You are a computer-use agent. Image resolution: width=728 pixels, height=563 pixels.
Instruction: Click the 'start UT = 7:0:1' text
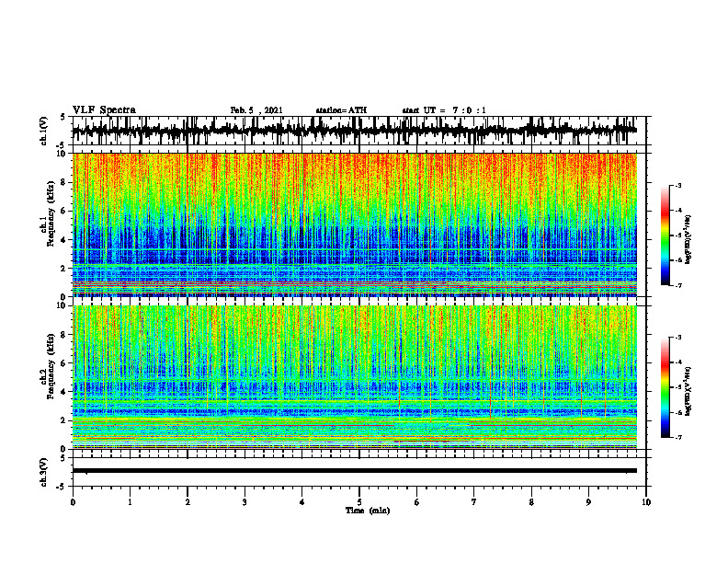tap(444, 110)
